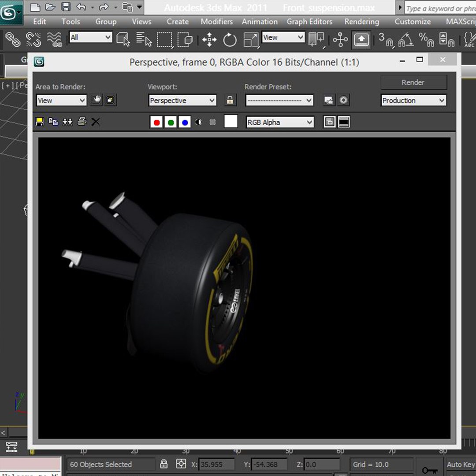
Task: Toggle the Lock to Viewport padlock
Action: [x=230, y=100]
